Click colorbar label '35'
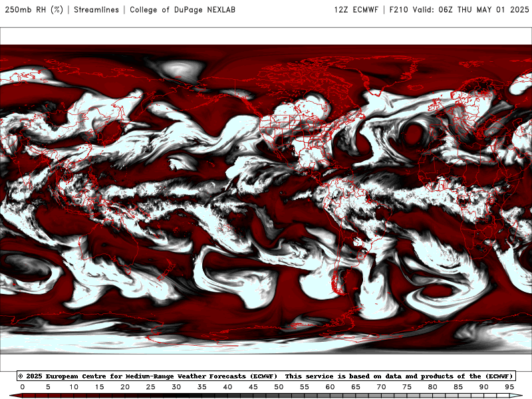 click(x=202, y=387)
